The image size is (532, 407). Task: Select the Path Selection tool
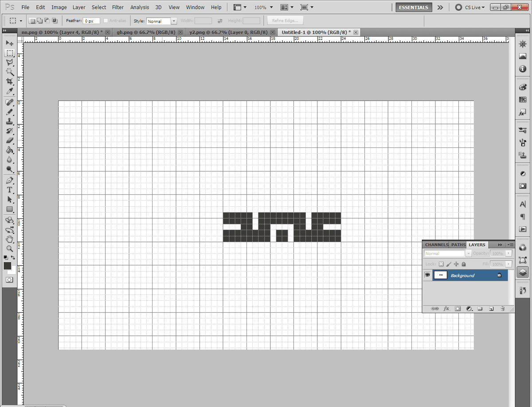[9, 200]
